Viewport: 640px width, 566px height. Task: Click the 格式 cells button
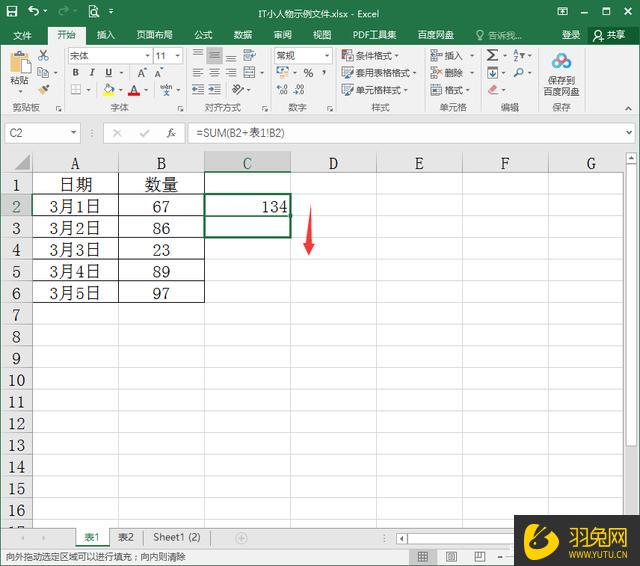tap(450, 90)
